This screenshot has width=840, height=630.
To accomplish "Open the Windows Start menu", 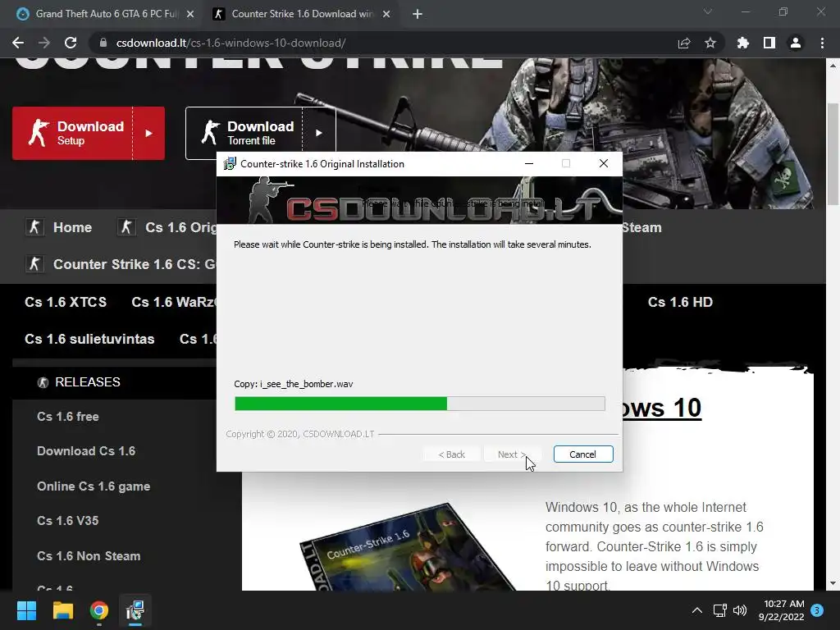I will click(26, 610).
